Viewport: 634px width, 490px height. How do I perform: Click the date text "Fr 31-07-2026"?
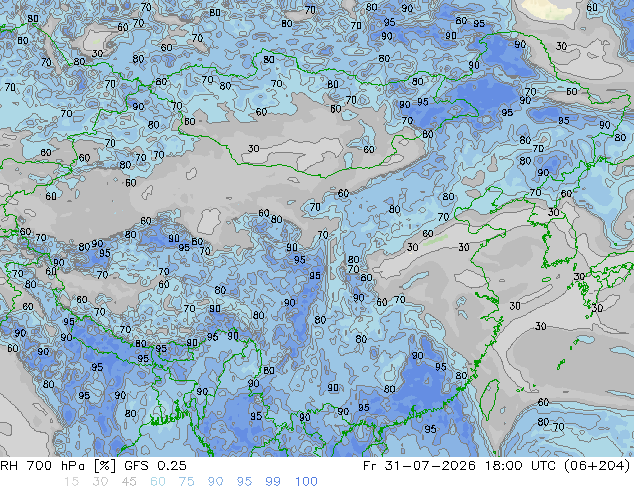point(419,466)
